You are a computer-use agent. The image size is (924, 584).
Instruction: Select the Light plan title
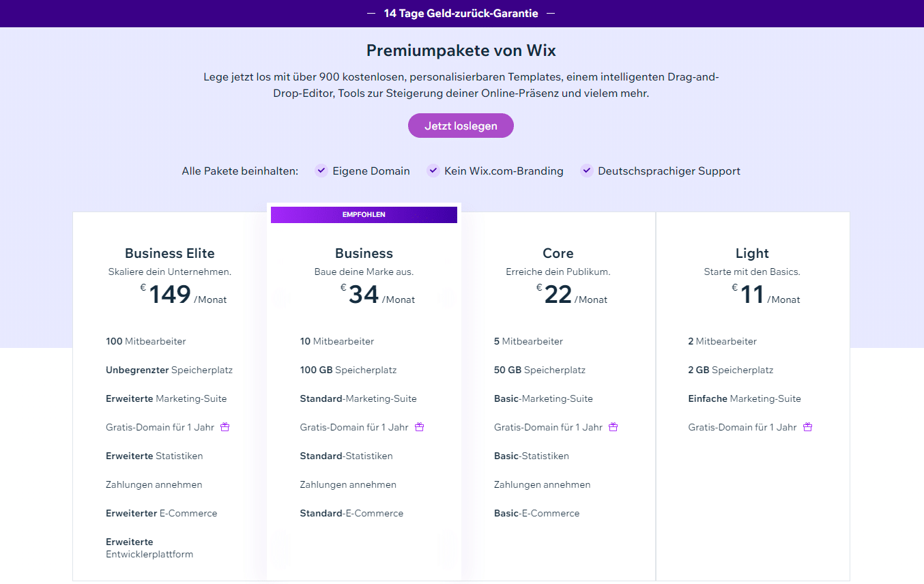point(752,253)
